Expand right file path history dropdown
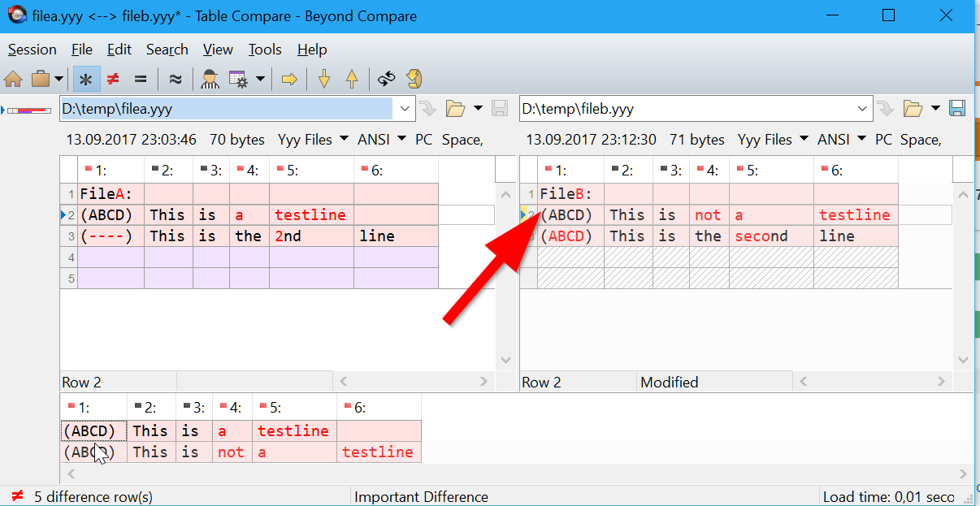980x506 pixels. (x=863, y=109)
